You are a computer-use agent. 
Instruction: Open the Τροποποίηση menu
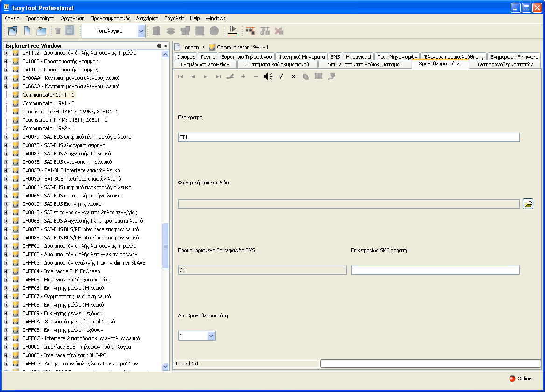(40, 18)
